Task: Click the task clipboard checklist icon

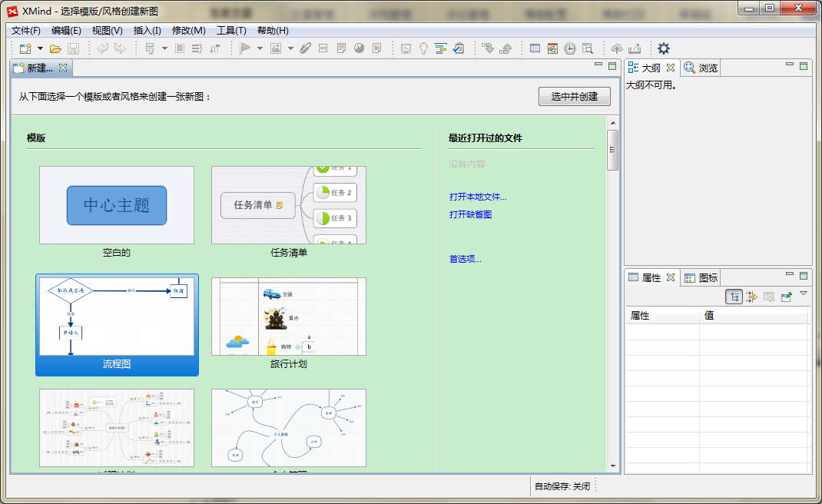Action: tap(459, 48)
